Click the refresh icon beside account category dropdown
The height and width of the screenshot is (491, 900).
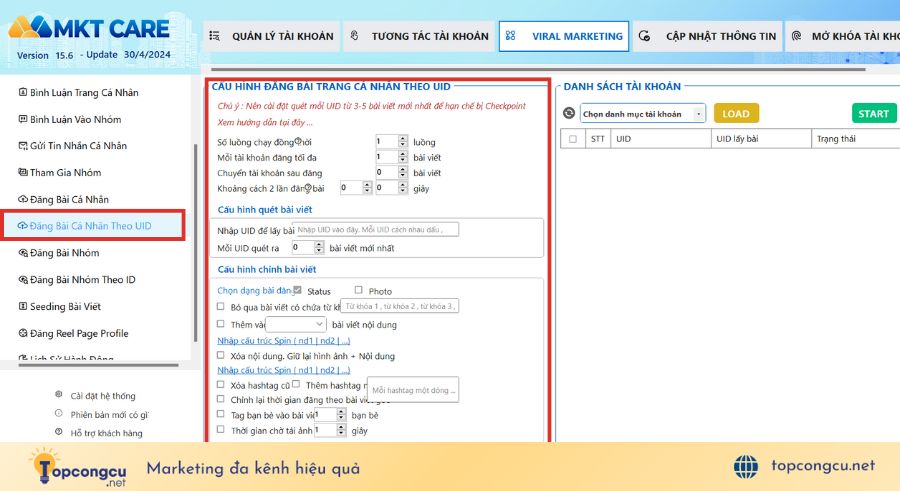569,113
